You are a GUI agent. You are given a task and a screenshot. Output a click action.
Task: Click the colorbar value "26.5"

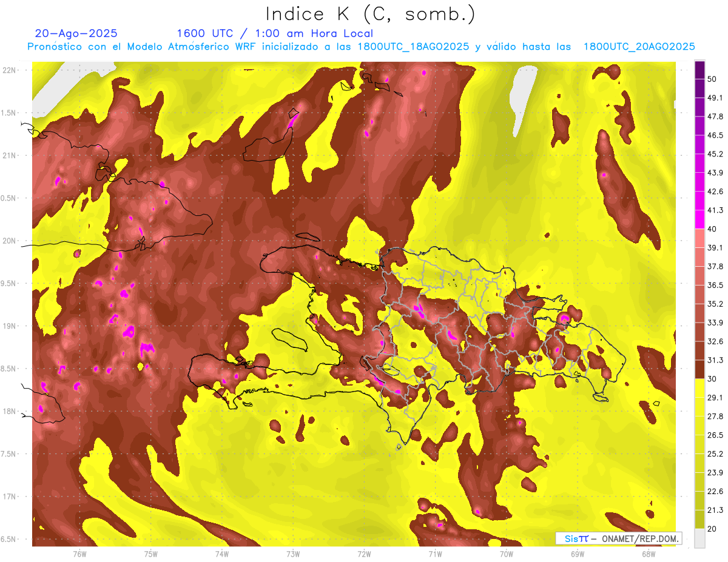pos(715,435)
